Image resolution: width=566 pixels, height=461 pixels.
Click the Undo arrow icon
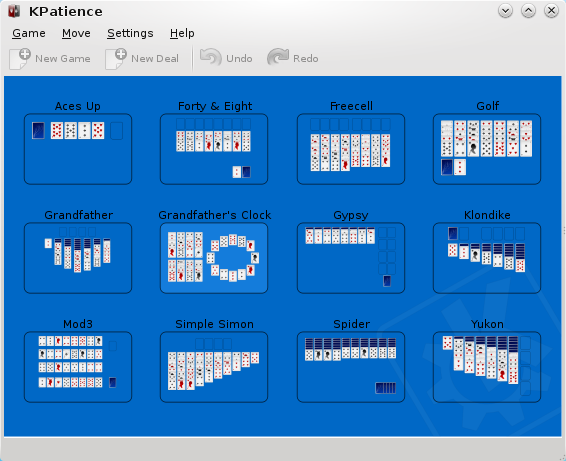211,58
